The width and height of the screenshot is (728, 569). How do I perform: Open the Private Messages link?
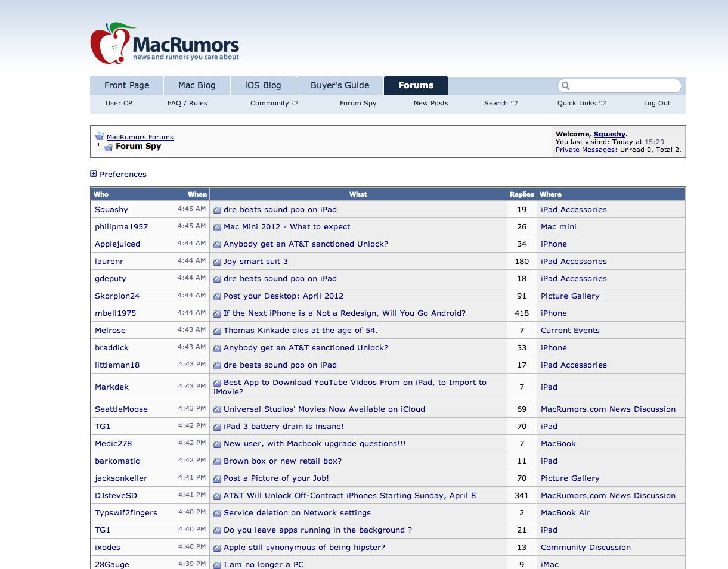point(585,150)
